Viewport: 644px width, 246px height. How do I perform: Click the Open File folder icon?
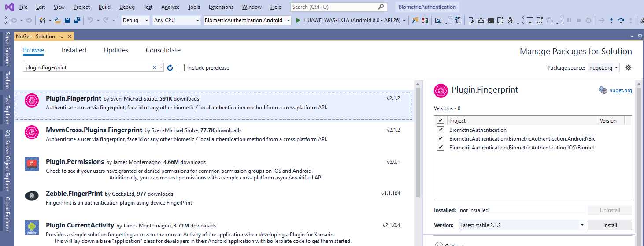click(57, 20)
